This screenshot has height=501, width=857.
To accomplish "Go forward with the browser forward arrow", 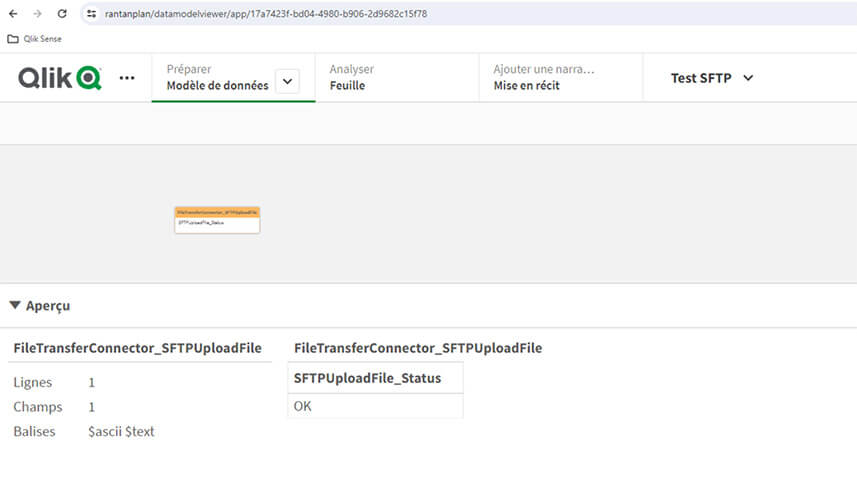I will [x=37, y=14].
